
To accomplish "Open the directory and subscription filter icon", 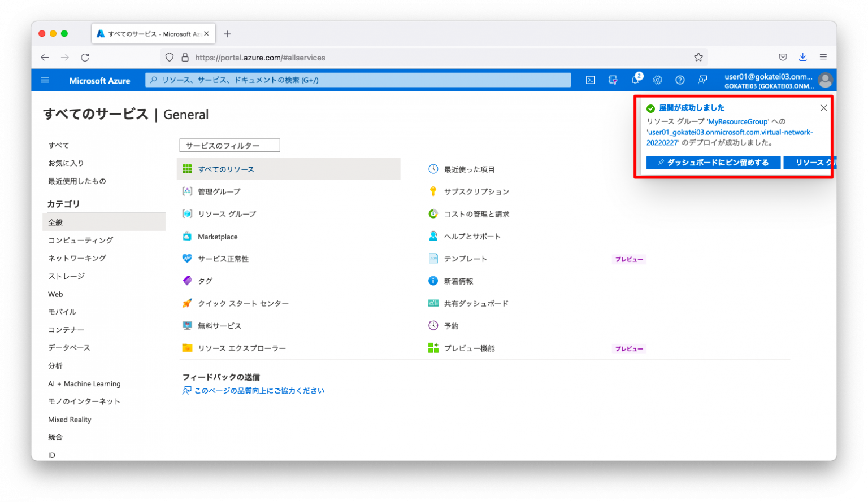I will coord(613,80).
